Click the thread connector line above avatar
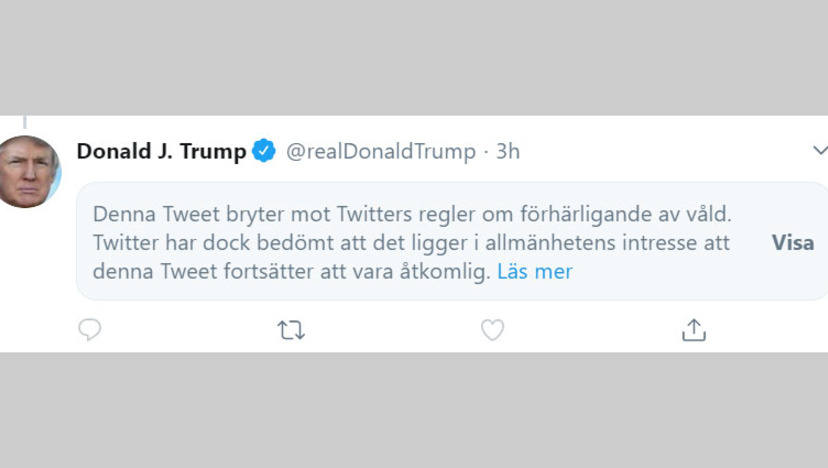This screenshot has height=468, width=828. click(x=24, y=122)
